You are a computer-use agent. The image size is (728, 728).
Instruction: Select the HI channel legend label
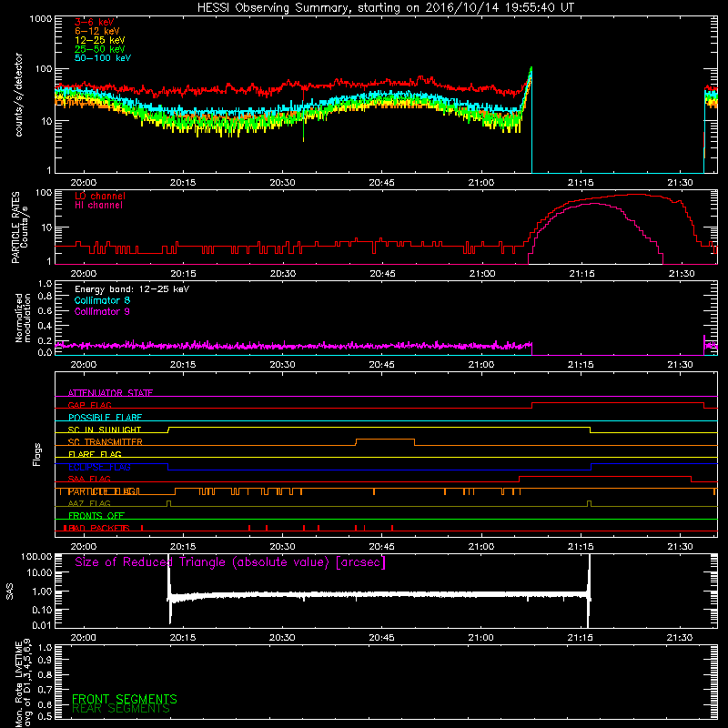point(98,206)
